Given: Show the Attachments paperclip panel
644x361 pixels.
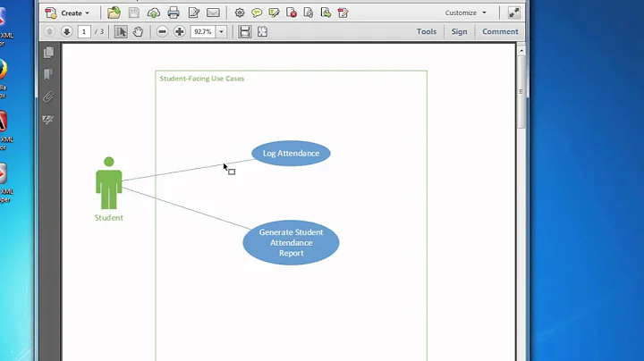Looking at the screenshot, I should point(48,97).
